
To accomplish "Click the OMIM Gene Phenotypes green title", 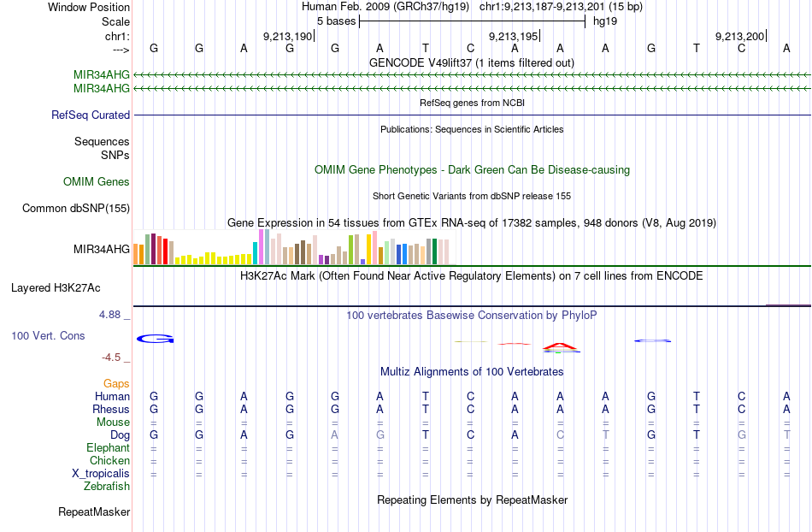I will (472, 170).
